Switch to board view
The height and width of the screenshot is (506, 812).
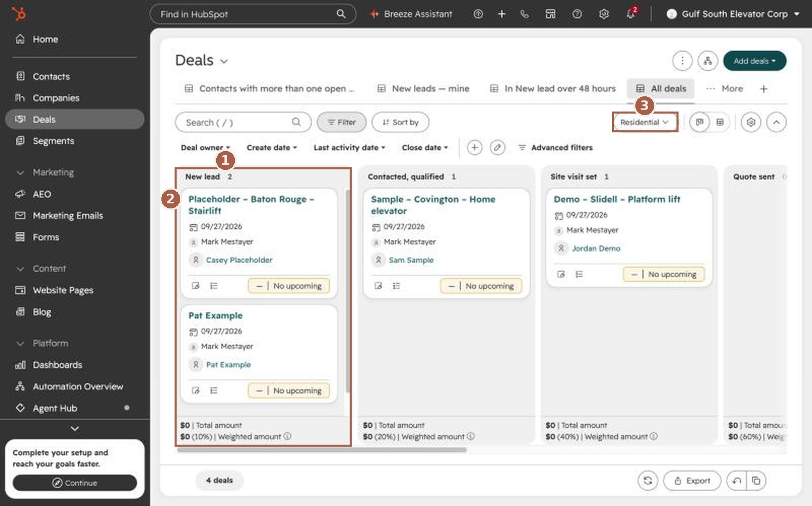tap(699, 122)
